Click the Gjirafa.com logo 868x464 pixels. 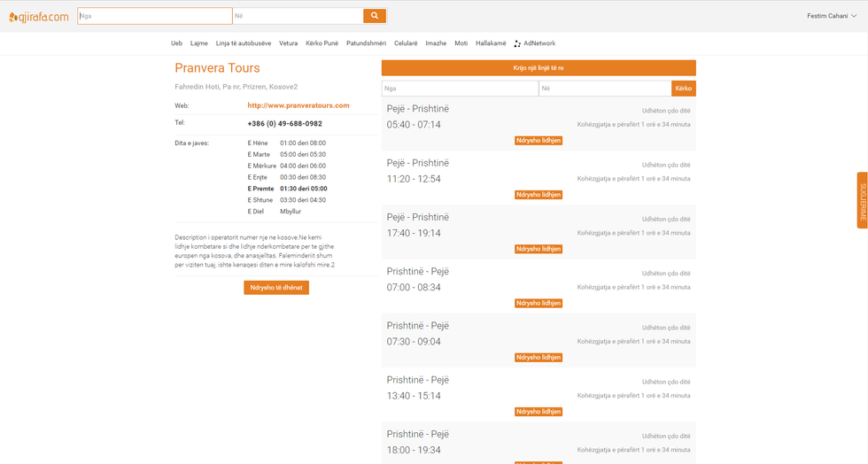[x=37, y=16]
